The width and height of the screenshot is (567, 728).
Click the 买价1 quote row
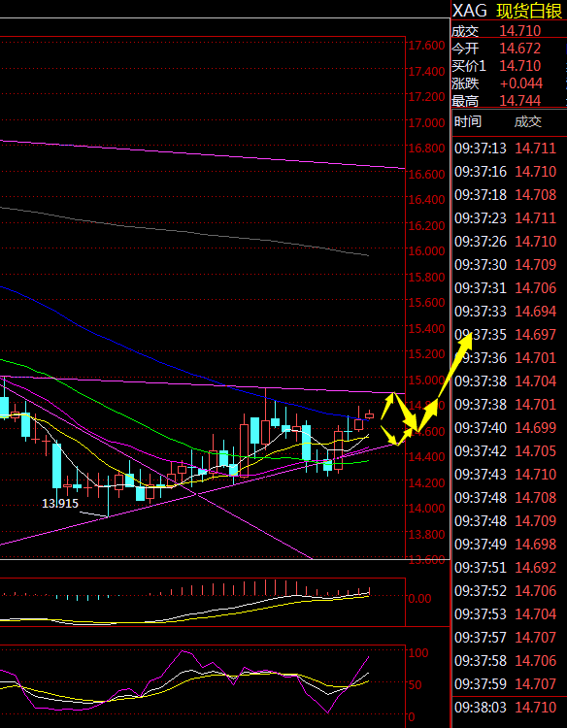[509, 66]
